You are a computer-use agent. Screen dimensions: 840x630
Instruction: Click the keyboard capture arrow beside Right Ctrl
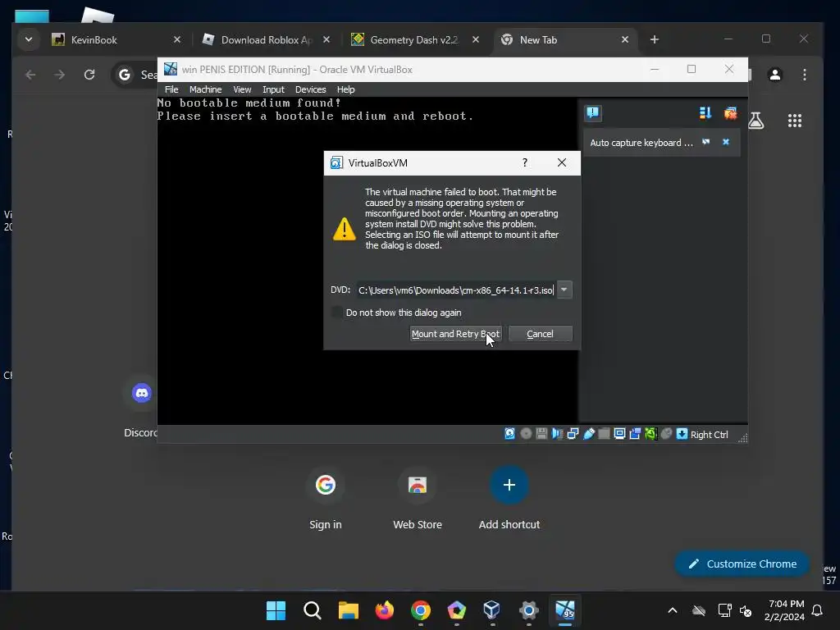pos(682,434)
